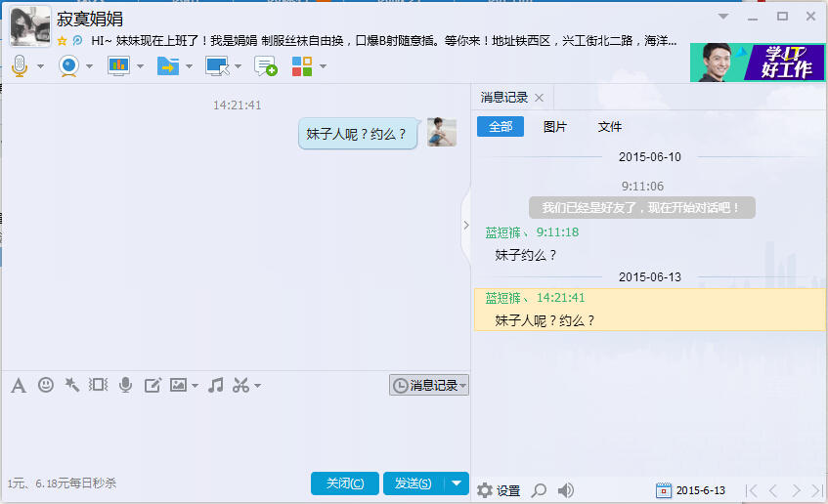Expand remote desktop options arrow
Screen dimensions: 828x504
tap(238, 66)
